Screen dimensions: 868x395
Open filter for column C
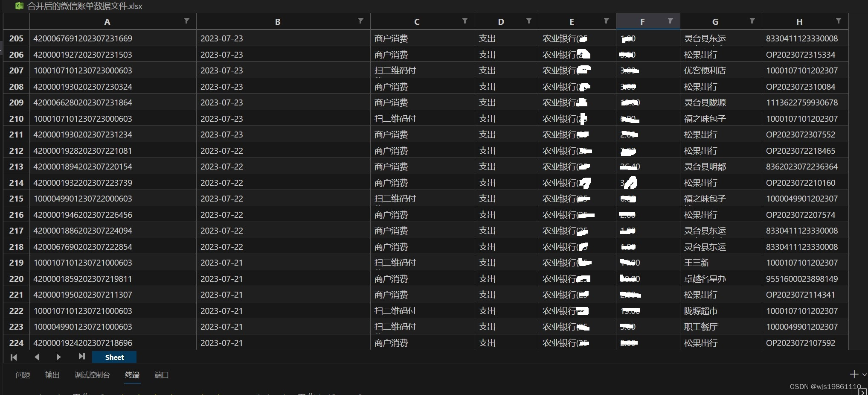[x=465, y=21]
